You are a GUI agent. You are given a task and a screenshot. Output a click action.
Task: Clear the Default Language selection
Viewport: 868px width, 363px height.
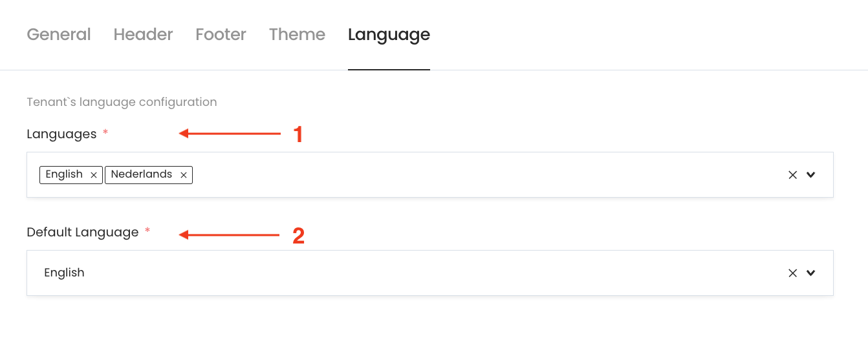792,273
